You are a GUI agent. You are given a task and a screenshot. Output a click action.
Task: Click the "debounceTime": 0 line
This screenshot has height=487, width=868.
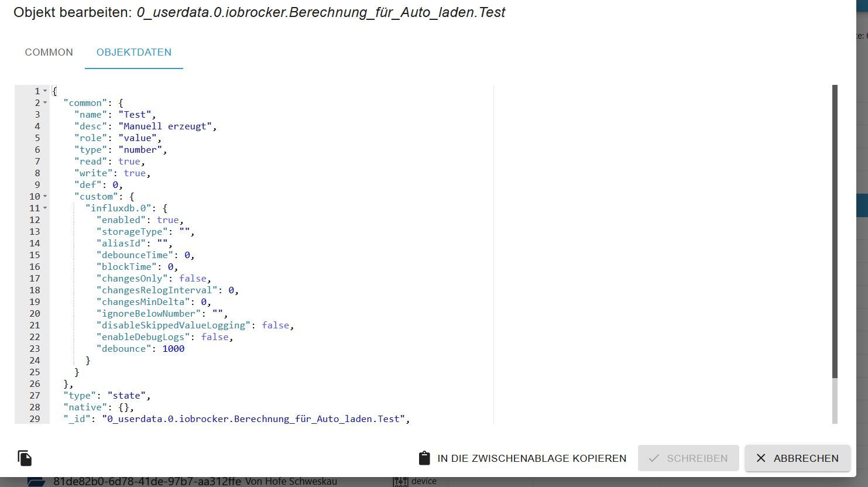pos(145,255)
